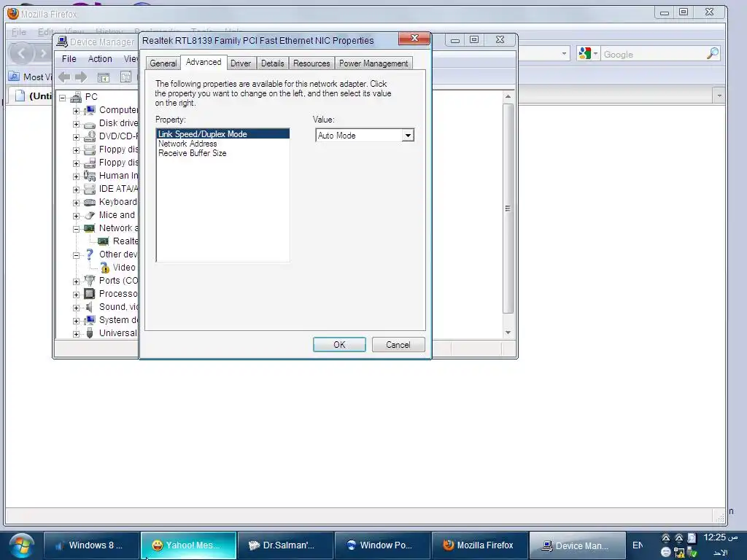Screen dimensions: 747x560
Task: Open Device Manager File menu
Action: [x=69, y=59]
